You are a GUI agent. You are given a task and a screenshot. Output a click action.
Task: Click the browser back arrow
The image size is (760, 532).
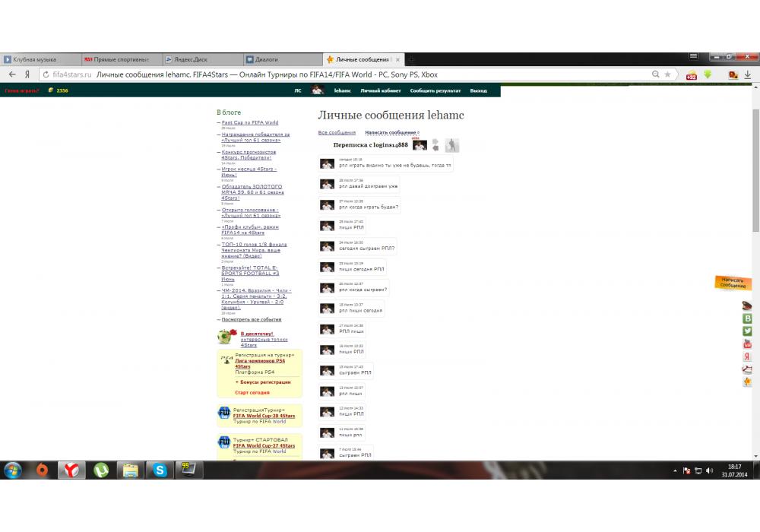click(12, 74)
